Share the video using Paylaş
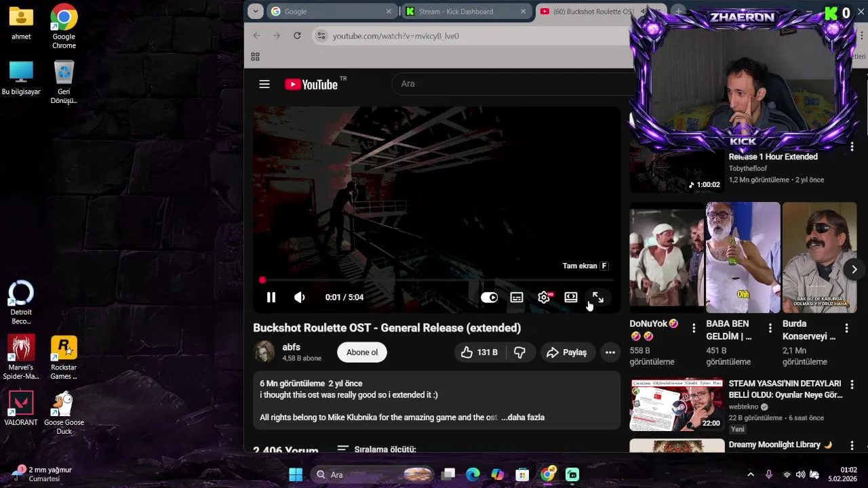The width and height of the screenshot is (868, 488). coord(567,352)
